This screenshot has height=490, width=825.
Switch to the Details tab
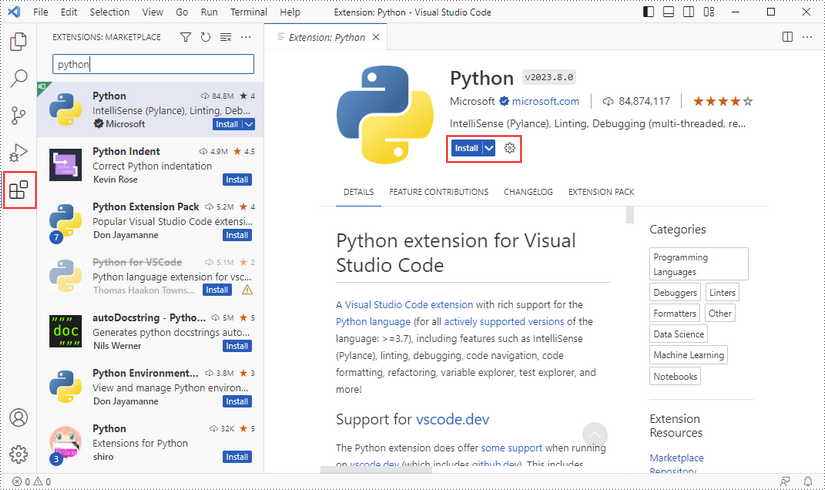(358, 192)
